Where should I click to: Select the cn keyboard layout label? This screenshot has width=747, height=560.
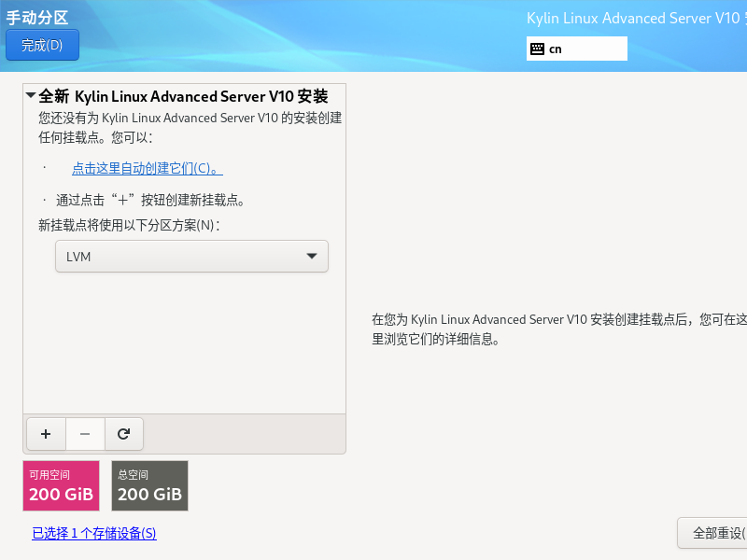[556, 49]
